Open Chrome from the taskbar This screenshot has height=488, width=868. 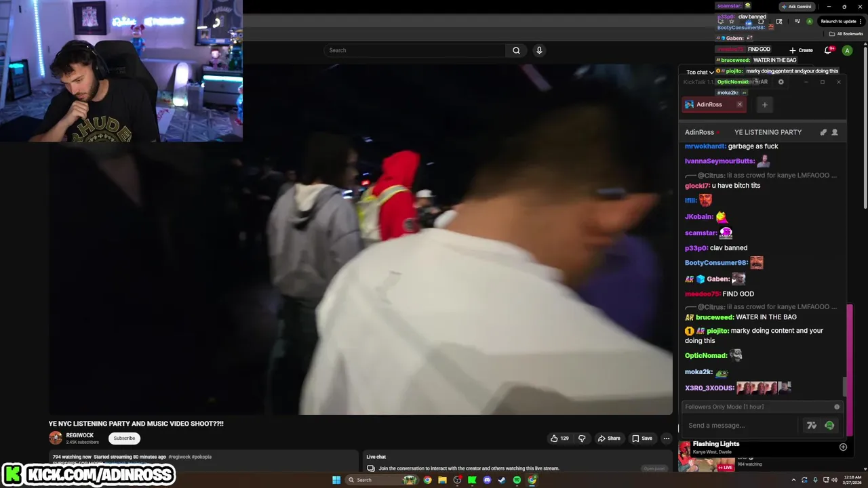click(x=427, y=480)
